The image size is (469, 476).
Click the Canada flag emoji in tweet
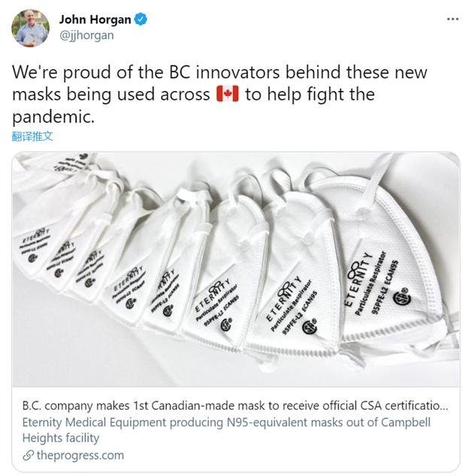(x=228, y=94)
